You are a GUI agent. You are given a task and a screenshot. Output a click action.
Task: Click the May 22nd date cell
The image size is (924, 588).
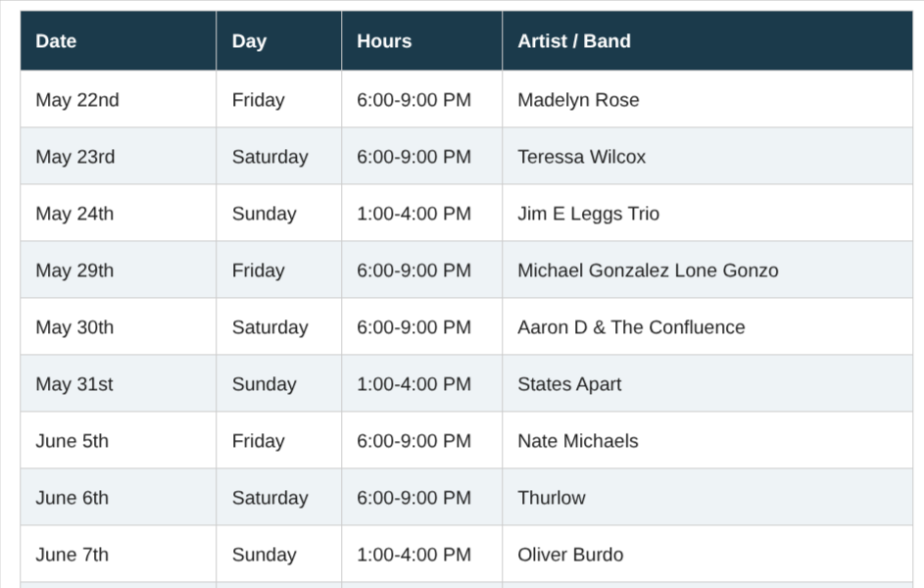point(118,99)
